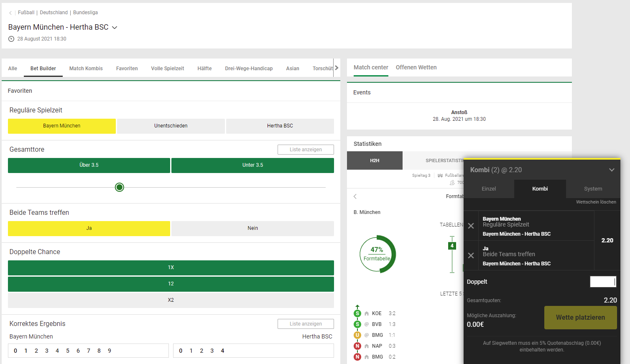Click Wettschein löschen link
The width and height of the screenshot is (630, 364).
tap(596, 202)
